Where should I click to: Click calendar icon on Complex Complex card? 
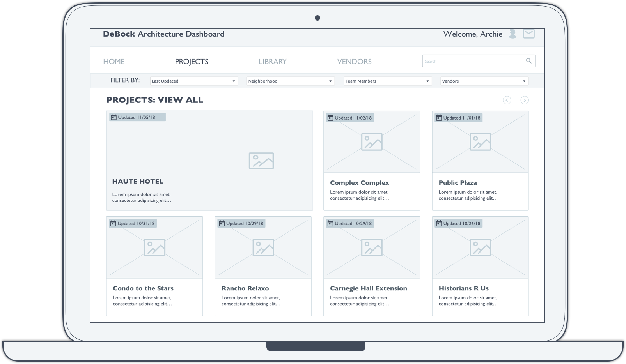(x=330, y=118)
